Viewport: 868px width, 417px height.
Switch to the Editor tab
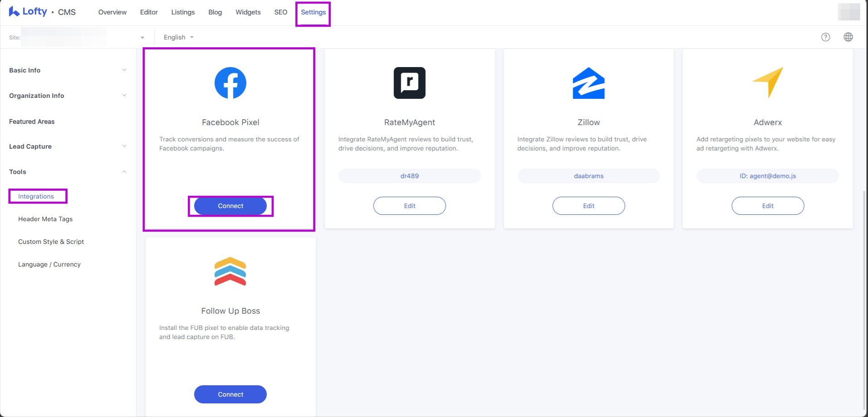pos(149,12)
